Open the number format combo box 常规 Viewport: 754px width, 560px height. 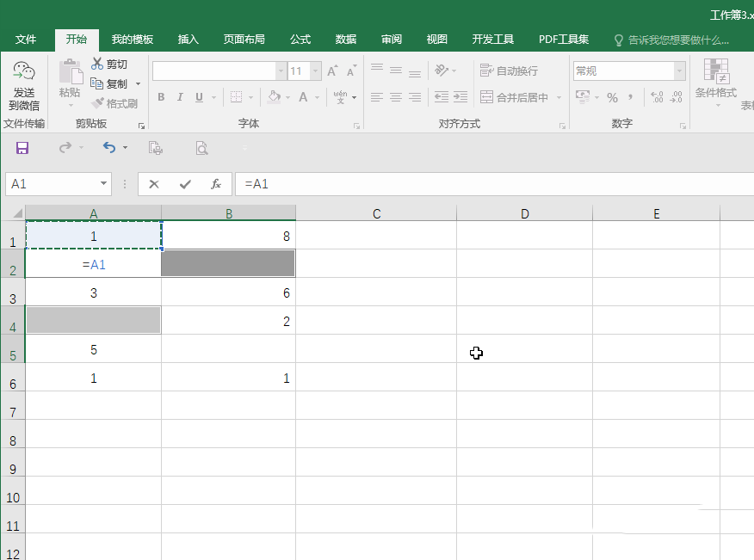pyautogui.click(x=629, y=71)
